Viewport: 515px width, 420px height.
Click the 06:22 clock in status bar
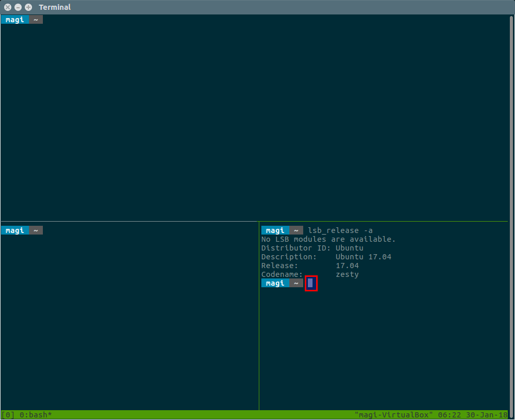coord(447,415)
